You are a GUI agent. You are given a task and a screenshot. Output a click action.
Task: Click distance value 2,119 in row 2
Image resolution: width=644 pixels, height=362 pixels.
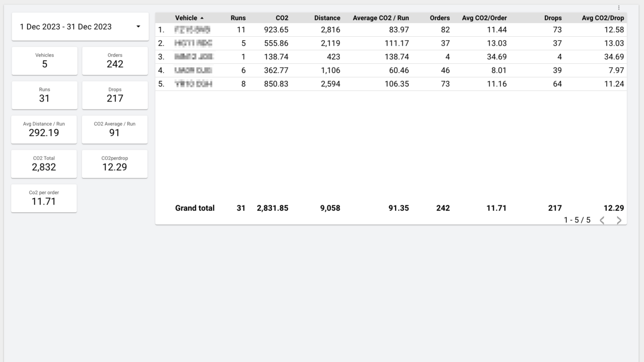(x=331, y=43)
